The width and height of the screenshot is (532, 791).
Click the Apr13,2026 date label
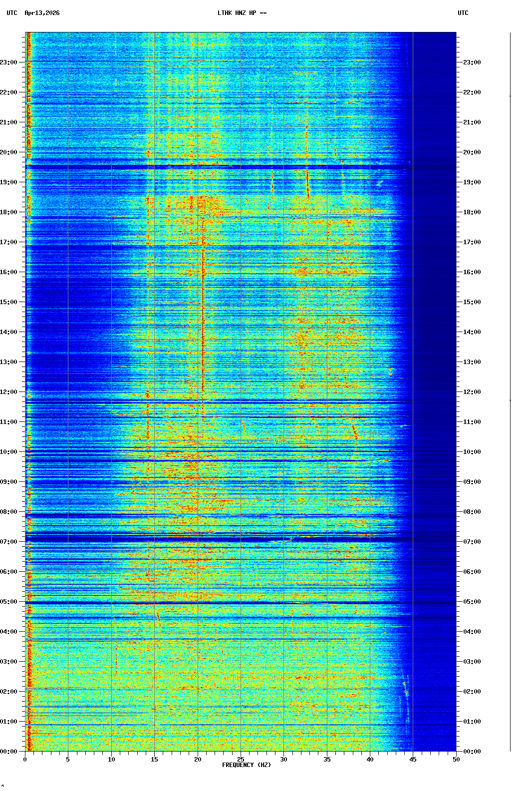(42, 13)
